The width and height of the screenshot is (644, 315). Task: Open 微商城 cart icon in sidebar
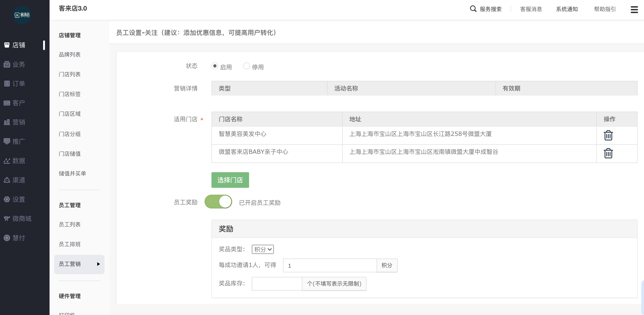(7, 218)
